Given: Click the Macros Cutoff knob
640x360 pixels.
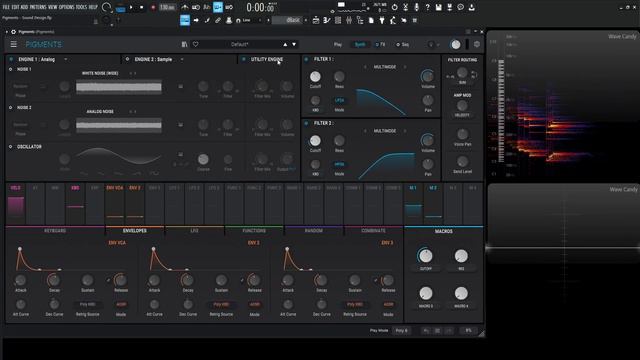Looking at the screenshot, I should coord(426,256).
